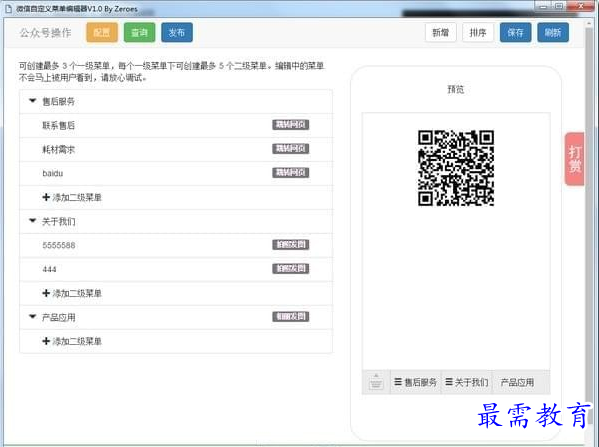Select the baidu submenu row
This screenshot has height=447, width=599.
pos(176,173)
